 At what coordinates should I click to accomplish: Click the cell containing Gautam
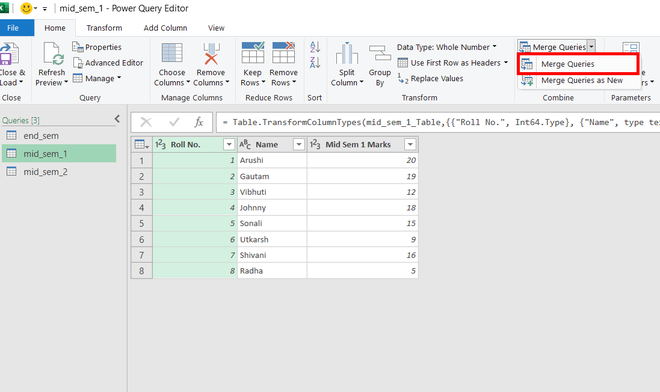tap(272, 176)
